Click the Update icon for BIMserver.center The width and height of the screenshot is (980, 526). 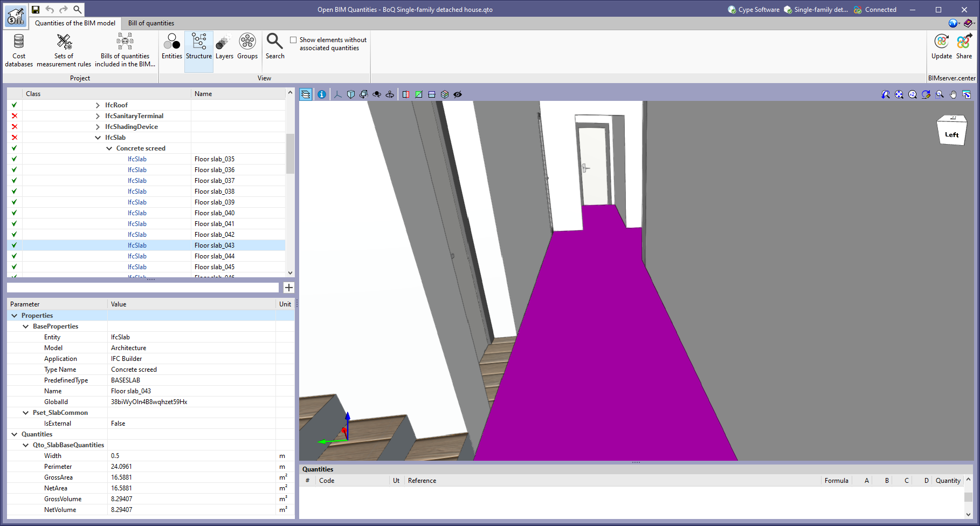(941, 48)
